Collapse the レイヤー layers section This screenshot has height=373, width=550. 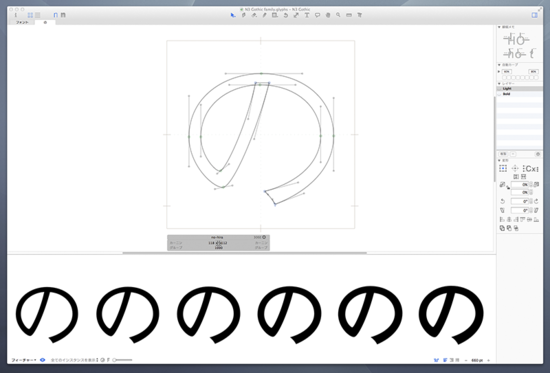tap(499, 84)
